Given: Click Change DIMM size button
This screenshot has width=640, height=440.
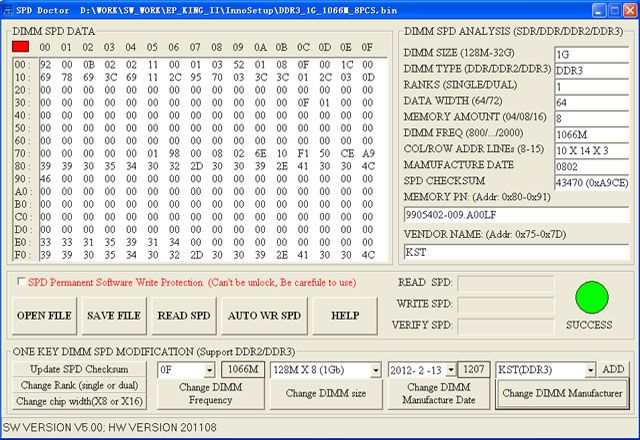Looking at the screenshot, I should click(x=326, y=393).
